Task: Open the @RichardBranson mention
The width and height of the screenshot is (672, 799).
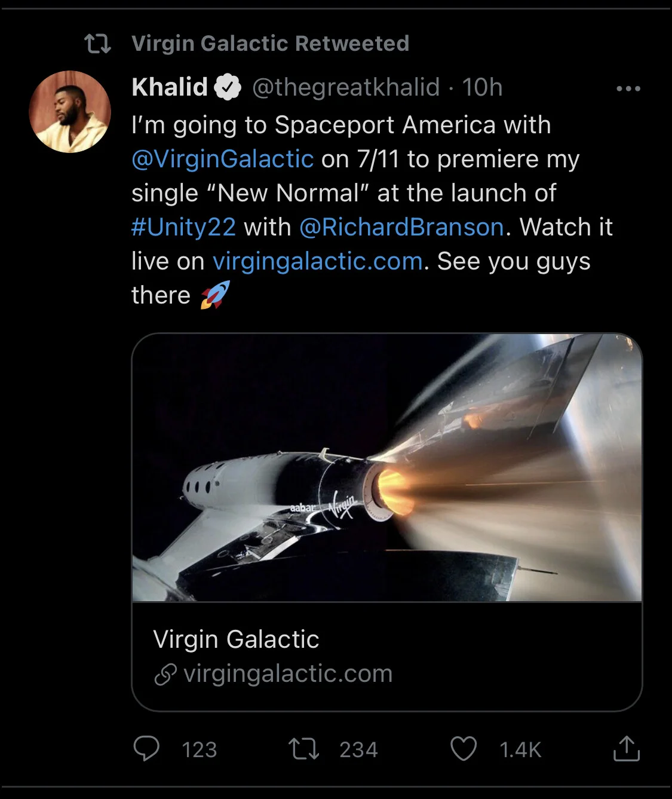Action: point(401,227)
